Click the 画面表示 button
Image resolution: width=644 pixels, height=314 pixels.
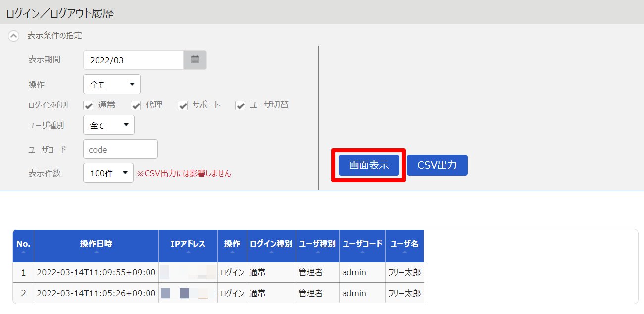click(369, 165)
